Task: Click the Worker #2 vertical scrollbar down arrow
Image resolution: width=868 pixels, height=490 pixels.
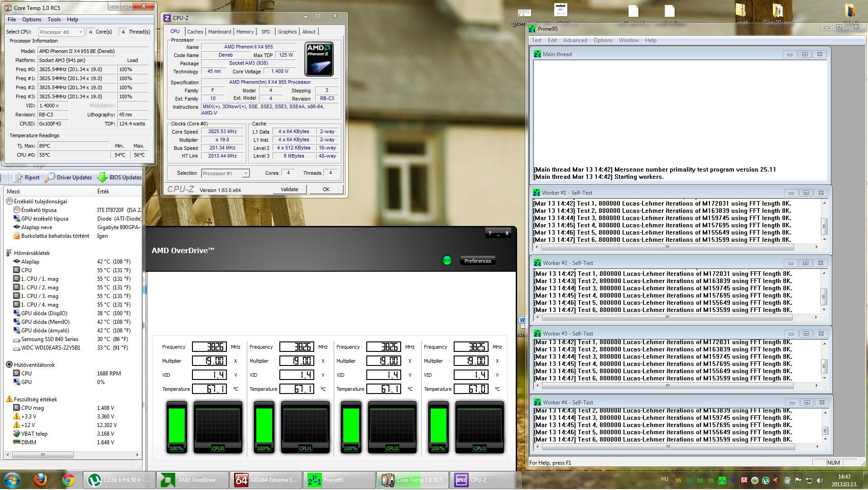Action: tap(825, 310)
